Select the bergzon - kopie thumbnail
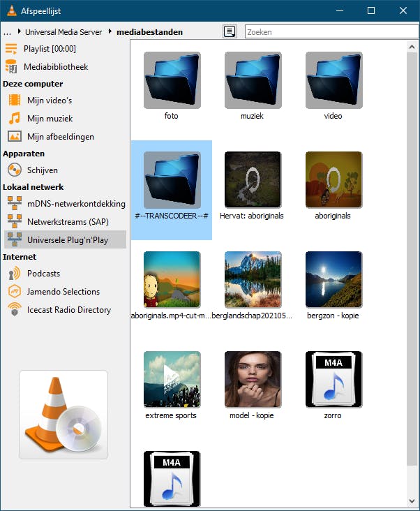Screen dimensions: 420x511 click(333, 280)
